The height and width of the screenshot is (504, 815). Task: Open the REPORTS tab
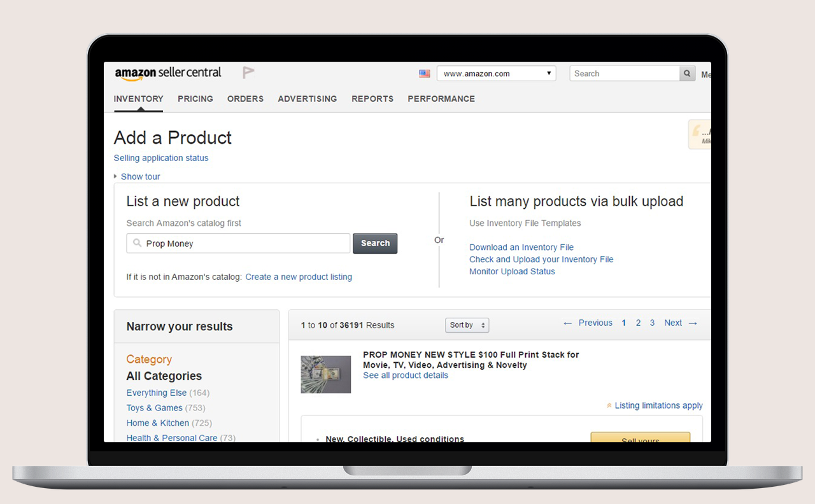(x=372, y=99)
